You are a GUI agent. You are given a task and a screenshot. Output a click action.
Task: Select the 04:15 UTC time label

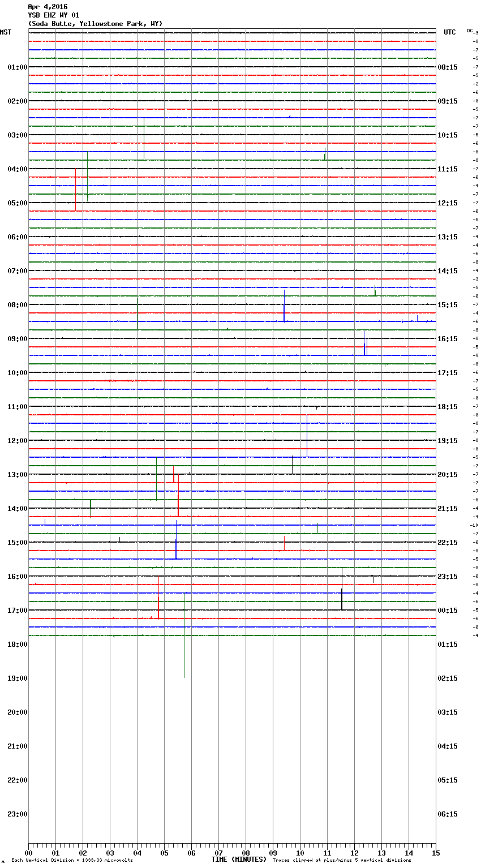click(x=448, y=746)
